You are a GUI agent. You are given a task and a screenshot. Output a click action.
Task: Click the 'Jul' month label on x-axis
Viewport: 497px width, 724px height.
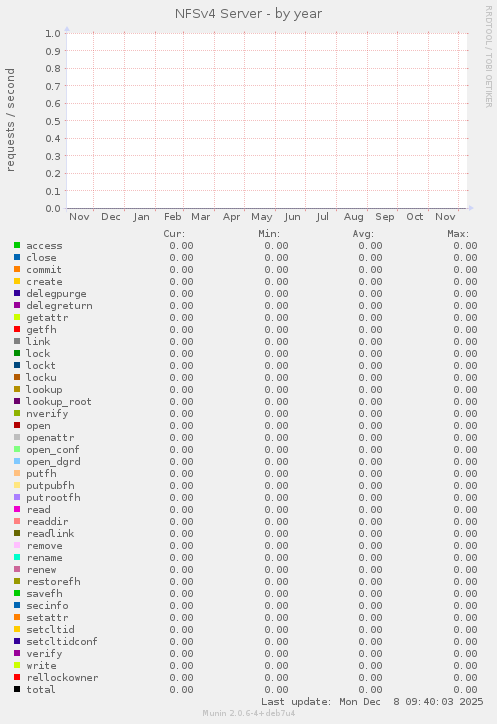[322, 217]
